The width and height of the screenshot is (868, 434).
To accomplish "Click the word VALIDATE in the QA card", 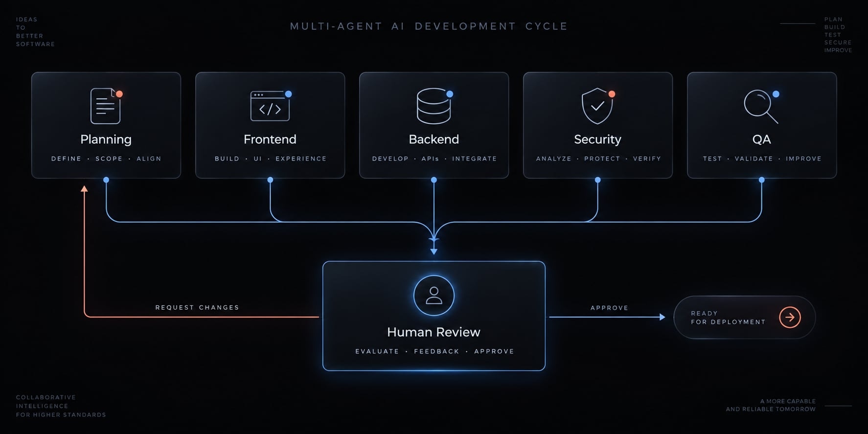I will click(754, 159).
